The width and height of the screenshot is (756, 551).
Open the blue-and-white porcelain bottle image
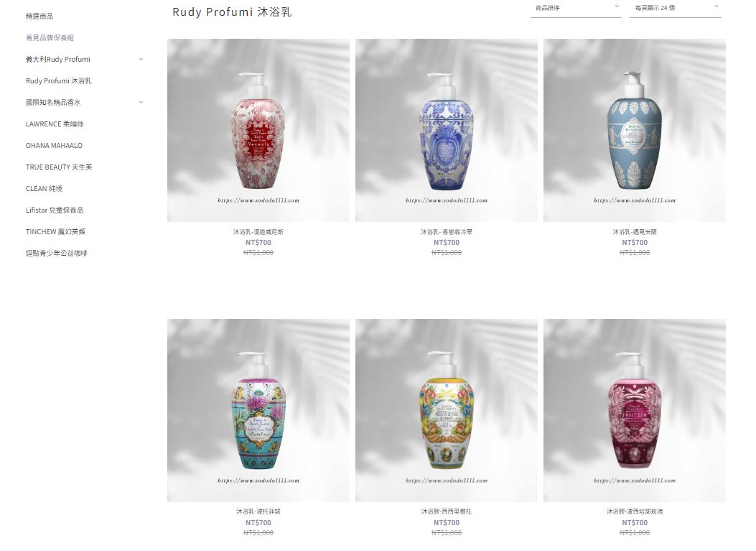pyautogui.click(x=447, y=130)
